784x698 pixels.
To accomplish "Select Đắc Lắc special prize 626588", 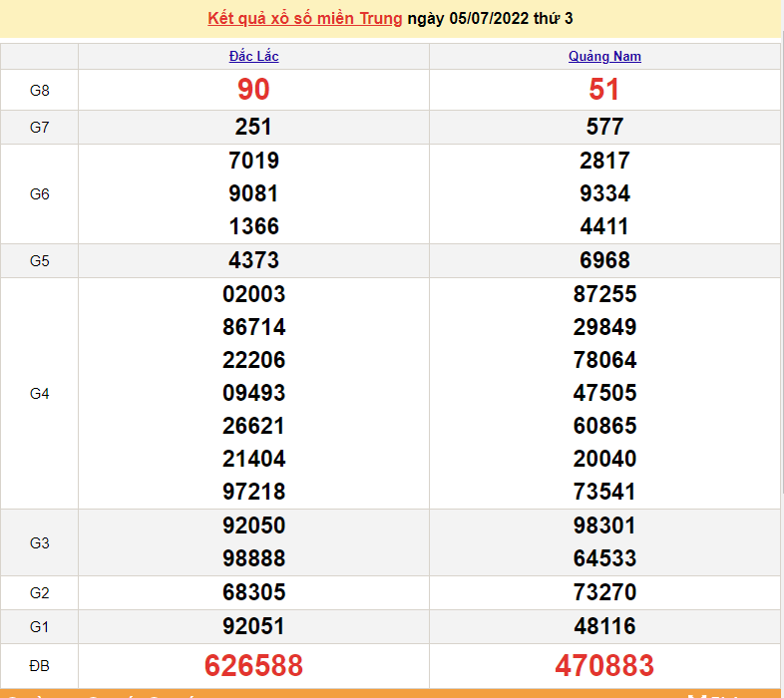I will point(253,666).
